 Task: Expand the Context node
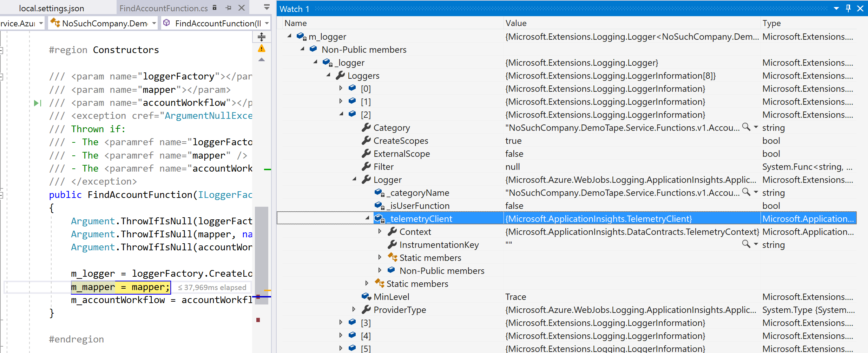tap(380, 231)
